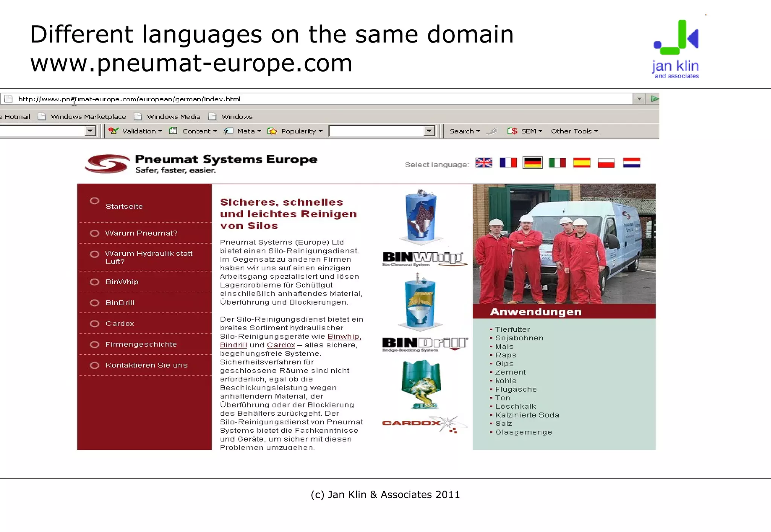
Task: Click the SEM dollar sign icon
Action: tap(512, 131)
